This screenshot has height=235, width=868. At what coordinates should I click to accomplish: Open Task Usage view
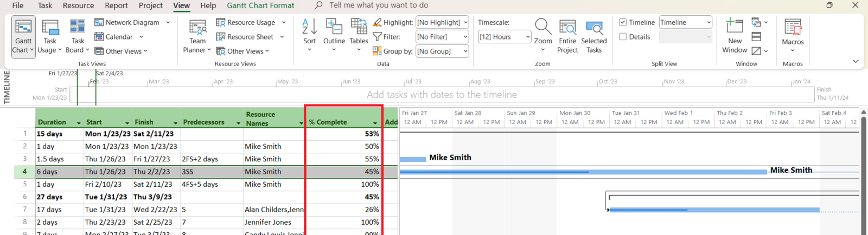(x=50, y=37)
